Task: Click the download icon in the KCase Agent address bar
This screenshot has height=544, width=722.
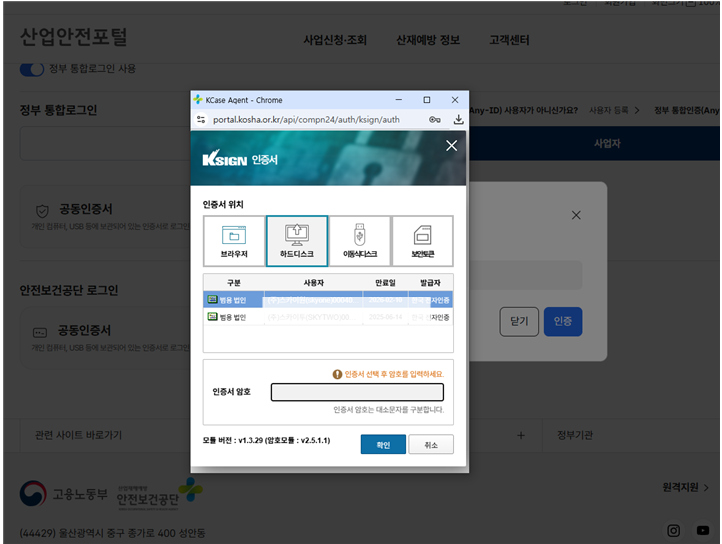Action: pyautogui.click(x=458, y=120)
